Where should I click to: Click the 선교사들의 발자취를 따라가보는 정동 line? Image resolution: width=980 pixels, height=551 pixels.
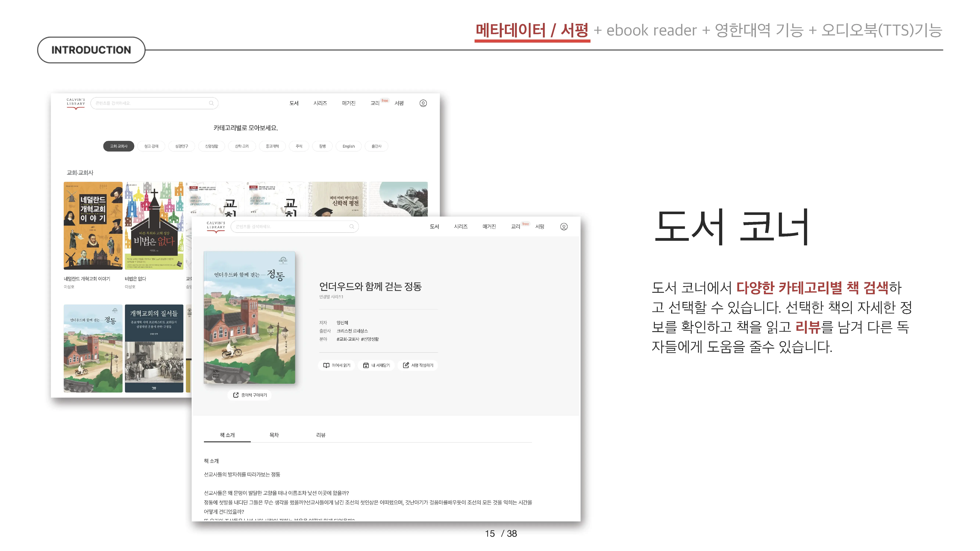point(242,474)
